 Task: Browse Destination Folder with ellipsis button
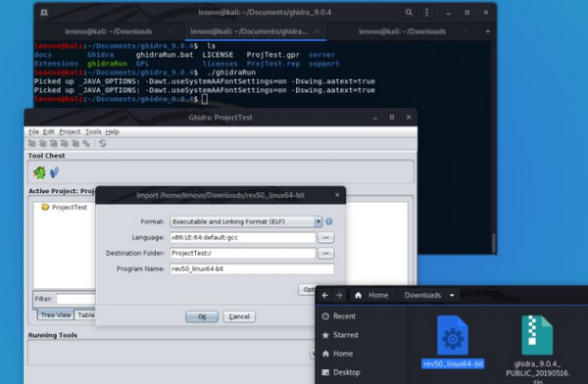point(326,253)
